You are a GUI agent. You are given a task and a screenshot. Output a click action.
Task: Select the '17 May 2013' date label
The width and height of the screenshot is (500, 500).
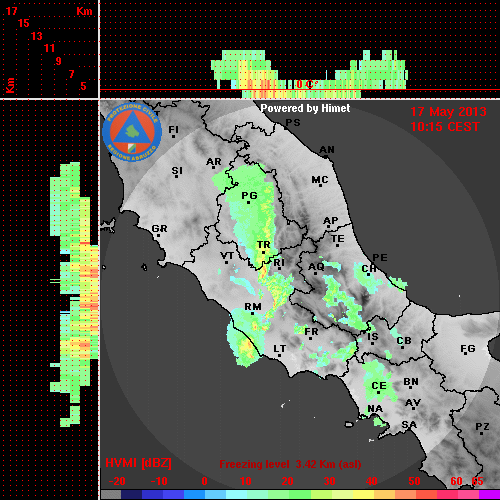(448, 112)
